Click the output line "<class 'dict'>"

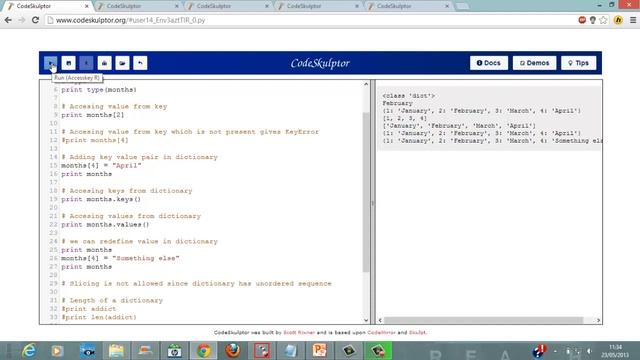coord(409,96)
